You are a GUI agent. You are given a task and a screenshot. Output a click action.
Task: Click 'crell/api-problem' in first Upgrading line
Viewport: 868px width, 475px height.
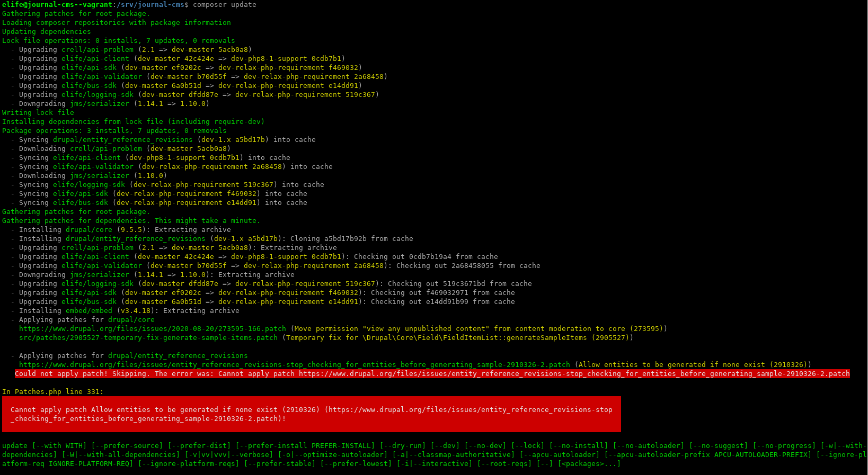(98, 50)
